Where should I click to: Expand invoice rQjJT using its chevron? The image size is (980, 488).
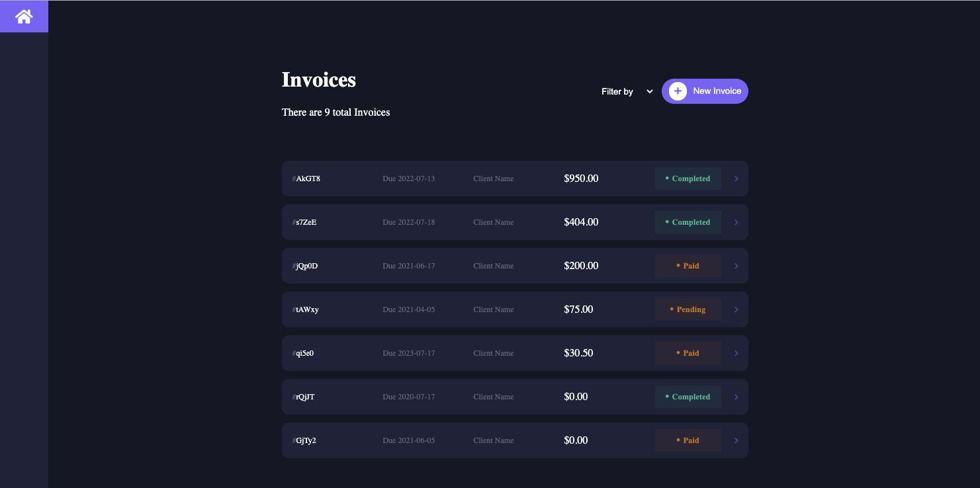[736, 396]
